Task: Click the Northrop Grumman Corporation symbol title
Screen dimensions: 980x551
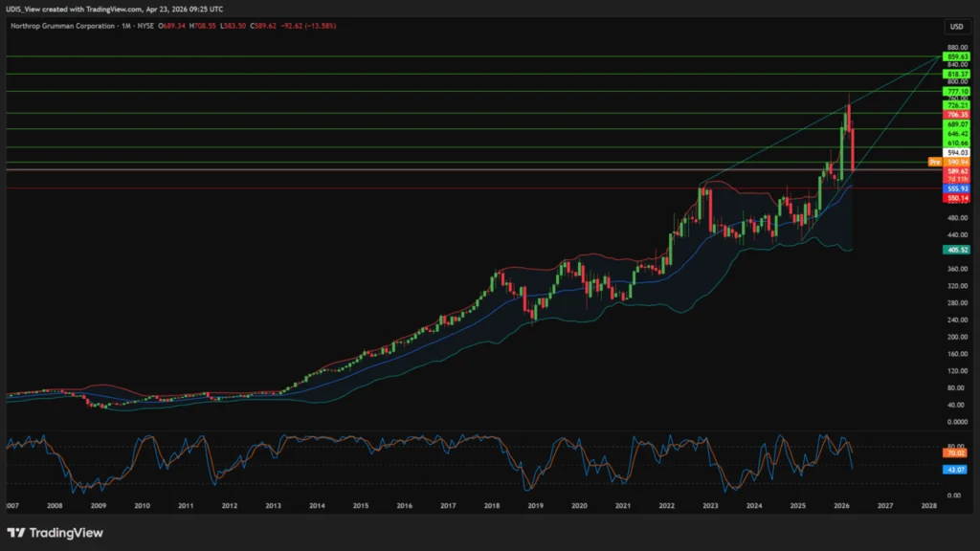Action: pyautogui.click(x=62, y=26)
